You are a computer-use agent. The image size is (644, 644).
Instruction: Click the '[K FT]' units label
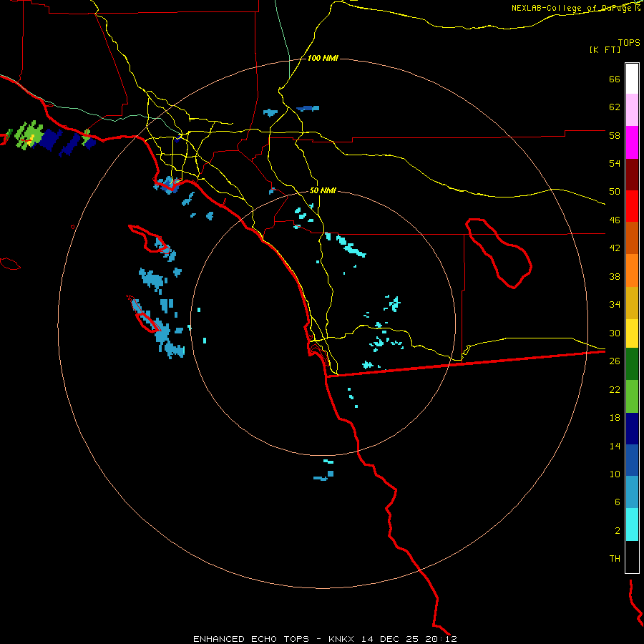(605, 50)
